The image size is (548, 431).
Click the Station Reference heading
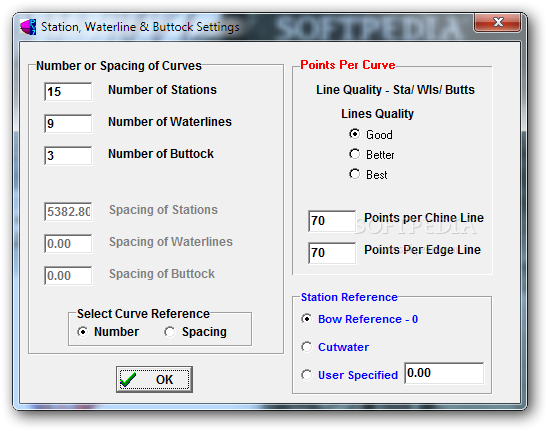(349, 297)
